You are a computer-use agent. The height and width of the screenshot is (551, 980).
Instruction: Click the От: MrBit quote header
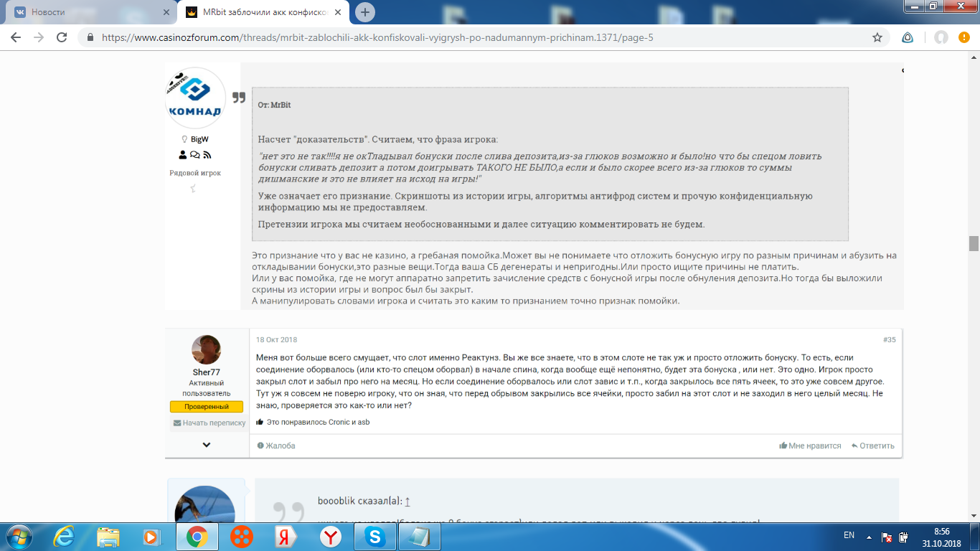[274, 105]
